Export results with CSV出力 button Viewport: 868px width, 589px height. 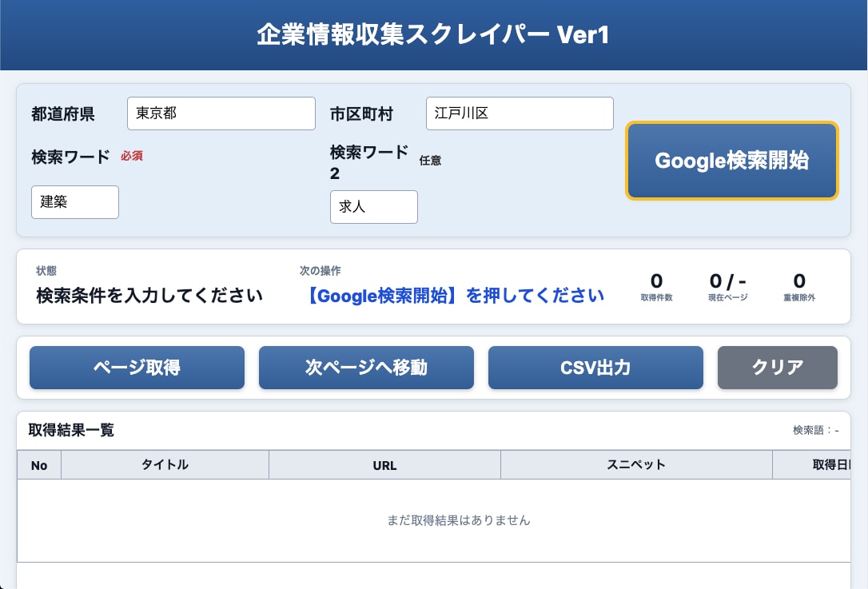pos(595,368)
